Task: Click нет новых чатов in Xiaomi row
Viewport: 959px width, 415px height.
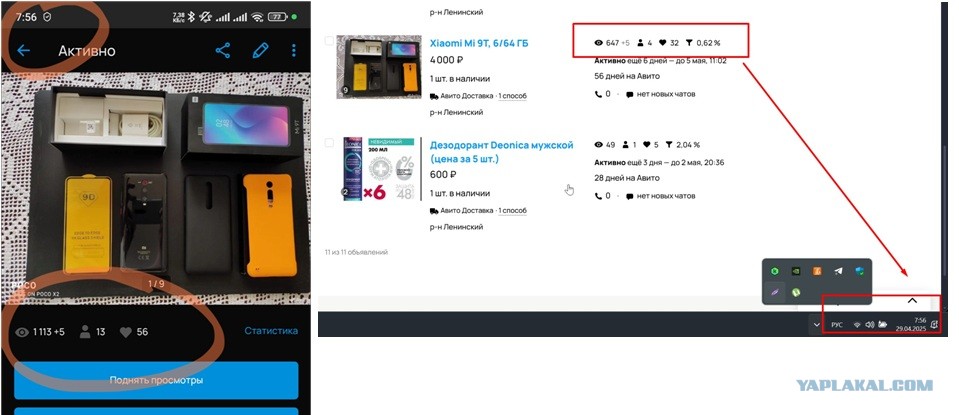Action: coord(665,94)
